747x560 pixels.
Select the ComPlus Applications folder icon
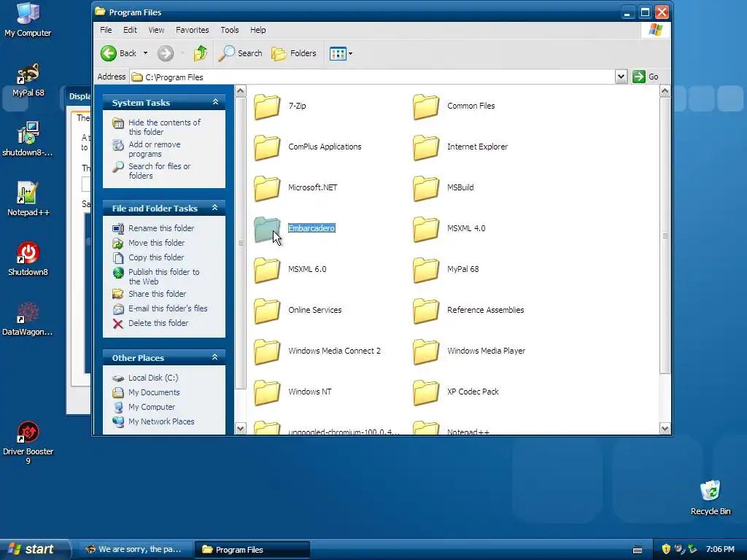pos(267,147)
